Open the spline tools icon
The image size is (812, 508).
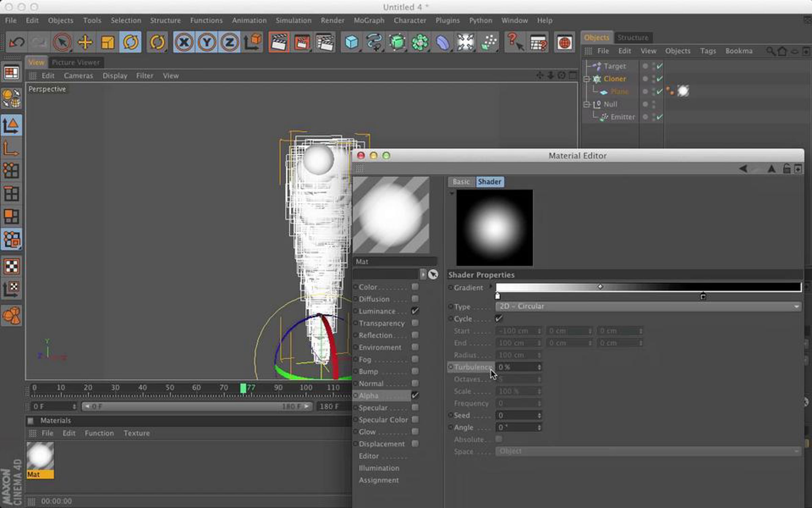point(374,42)
